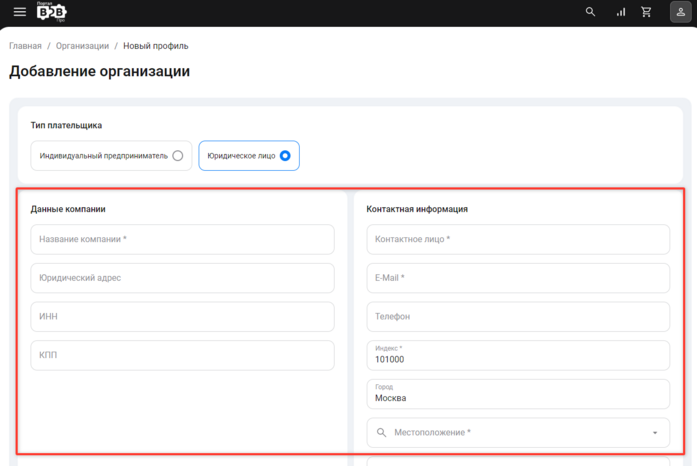Open the hamburger menu
The width and height of the screenshot is (697, 466).
point(20,12)
